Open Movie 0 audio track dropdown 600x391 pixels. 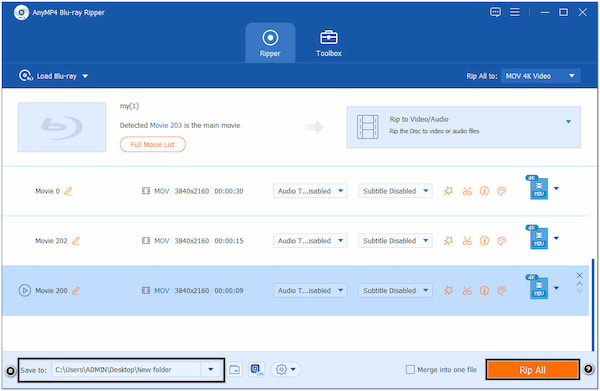(310, 191)
